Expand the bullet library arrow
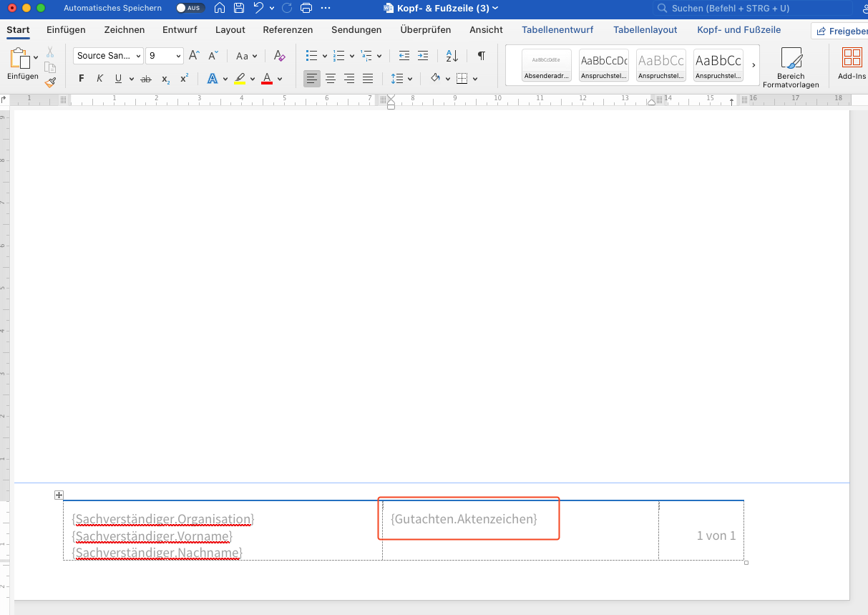This screenshot has width=868, height=615. [324, 56]
